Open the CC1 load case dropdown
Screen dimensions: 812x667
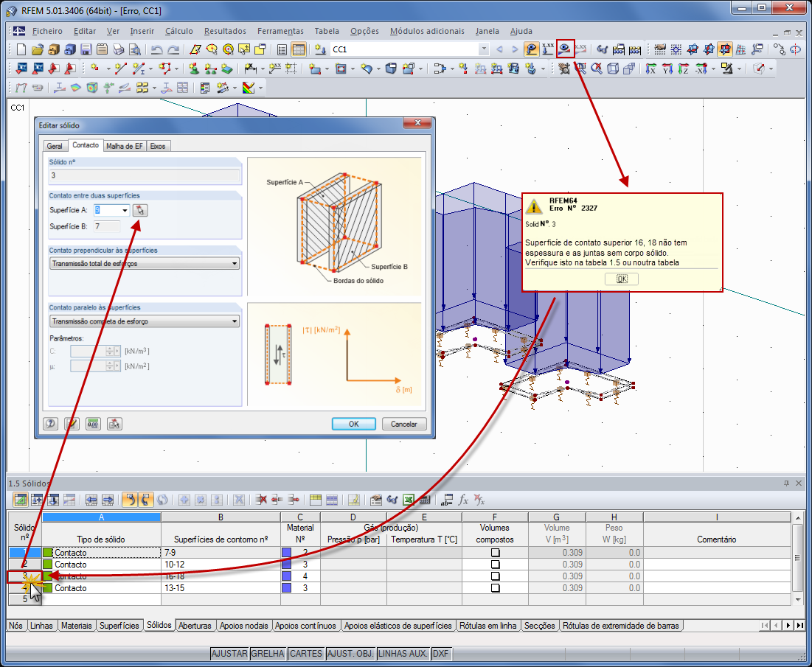484,49
